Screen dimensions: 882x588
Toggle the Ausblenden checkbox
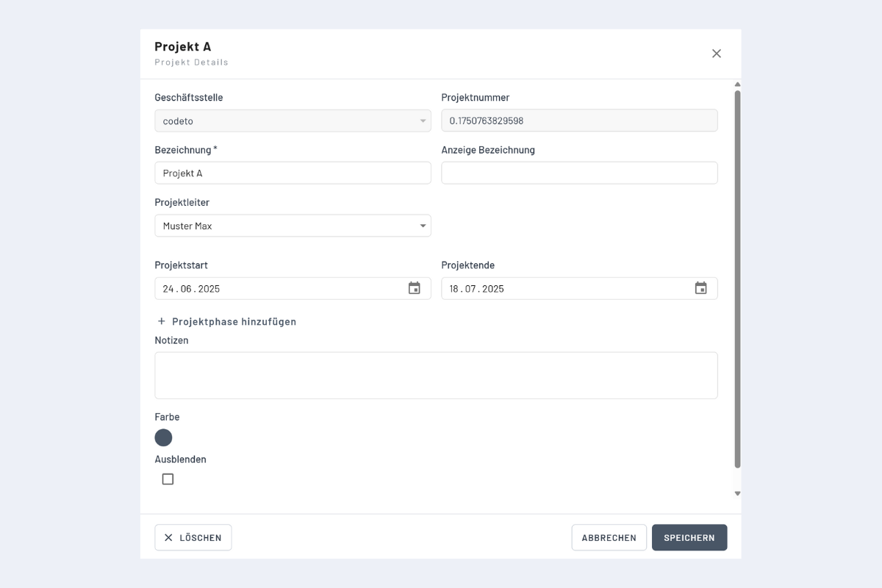pos(168,479)
